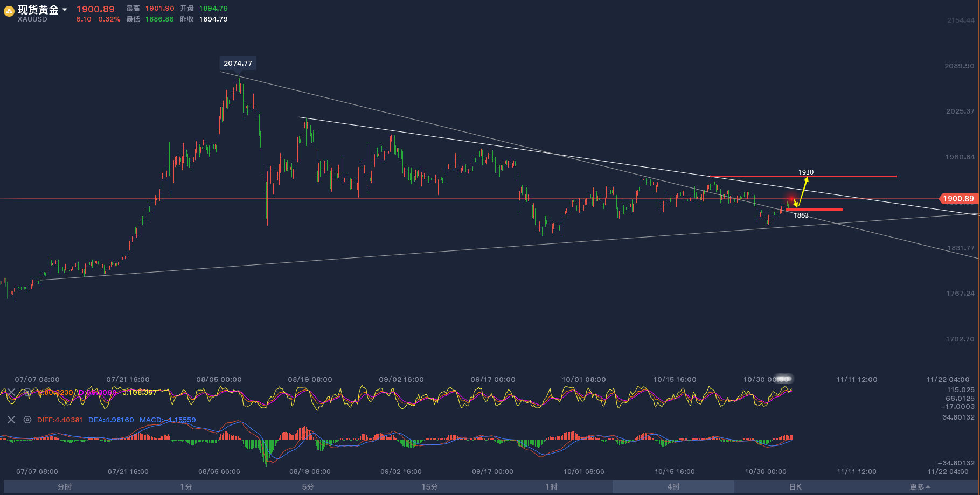Click the 2089.90 price axis label
Viewport: 980px width, 495px height.
coord(960,66)
